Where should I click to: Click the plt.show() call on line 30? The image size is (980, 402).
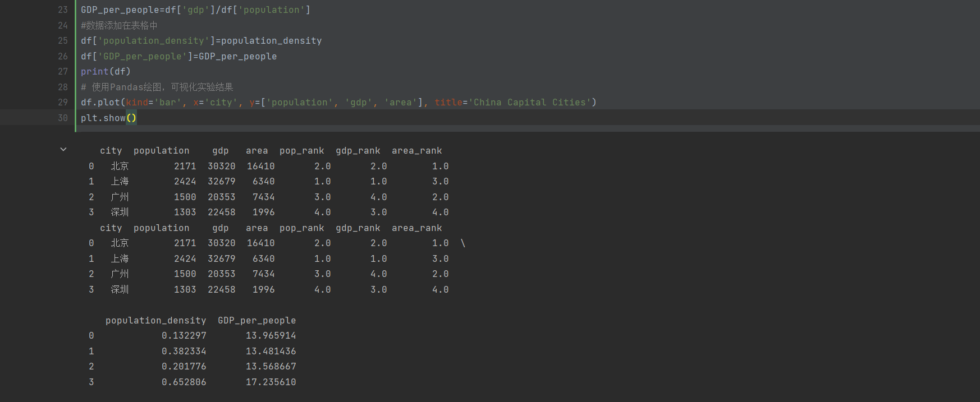pyautogui.click(x=108, y=118)
